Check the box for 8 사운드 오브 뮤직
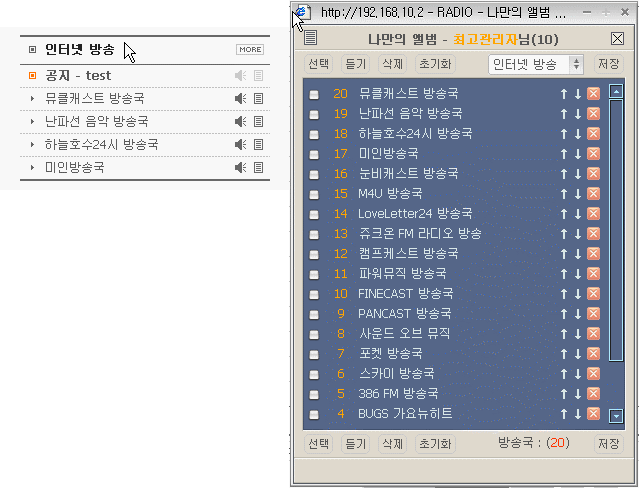 (314, 334)
